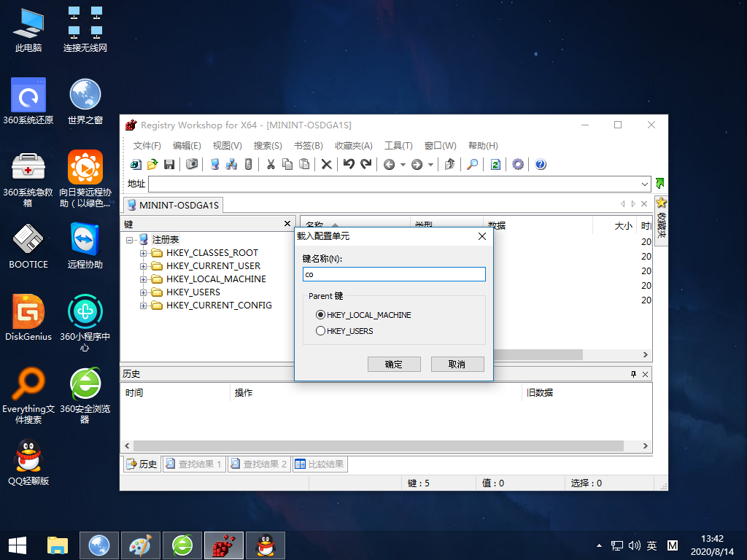Expand HKEY_CLASSES_ROOT tree node
The width and height of the screenshot is (747, 560).
pos(143,253)
